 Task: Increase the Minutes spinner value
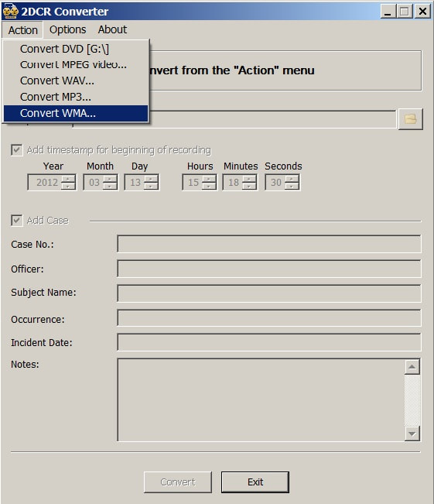click(x=249, y=179)
